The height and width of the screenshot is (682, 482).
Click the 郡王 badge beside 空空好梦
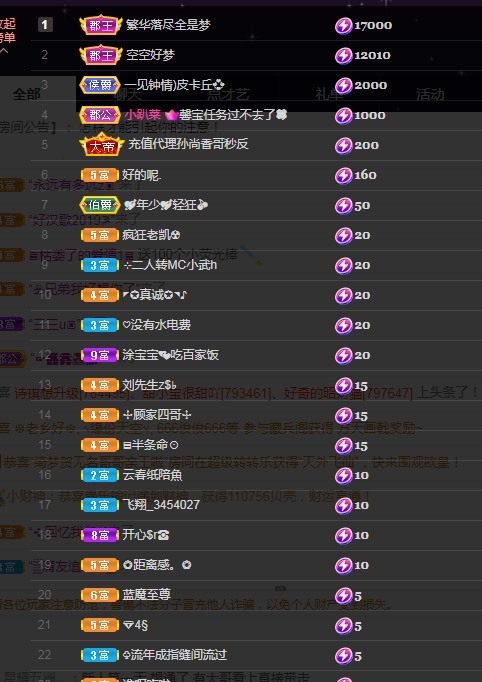click(100, 55)
